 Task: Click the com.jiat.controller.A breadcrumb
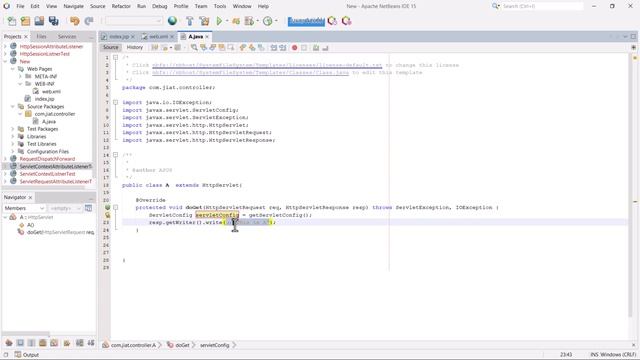(130, 345)
